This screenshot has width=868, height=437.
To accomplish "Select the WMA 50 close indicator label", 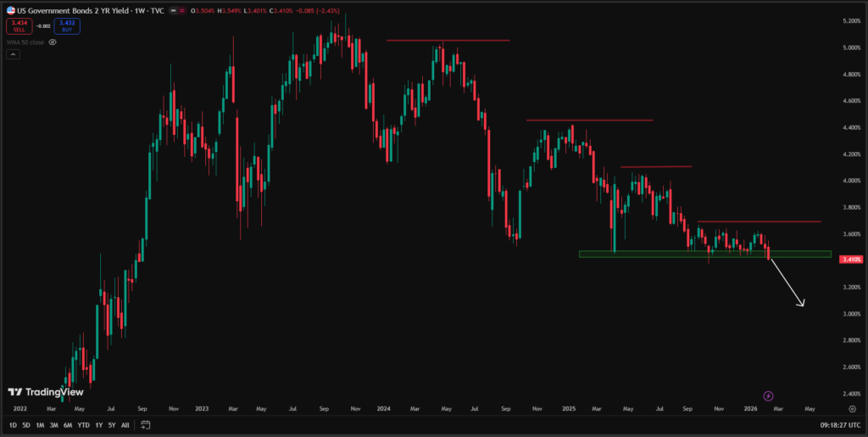I will 25,42.
